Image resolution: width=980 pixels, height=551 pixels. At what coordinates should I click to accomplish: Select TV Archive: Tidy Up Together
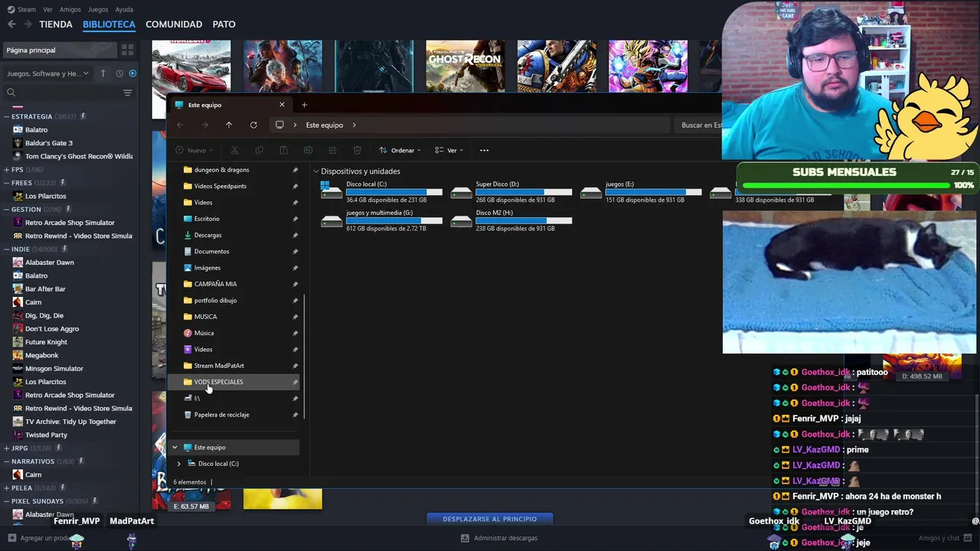70,422
